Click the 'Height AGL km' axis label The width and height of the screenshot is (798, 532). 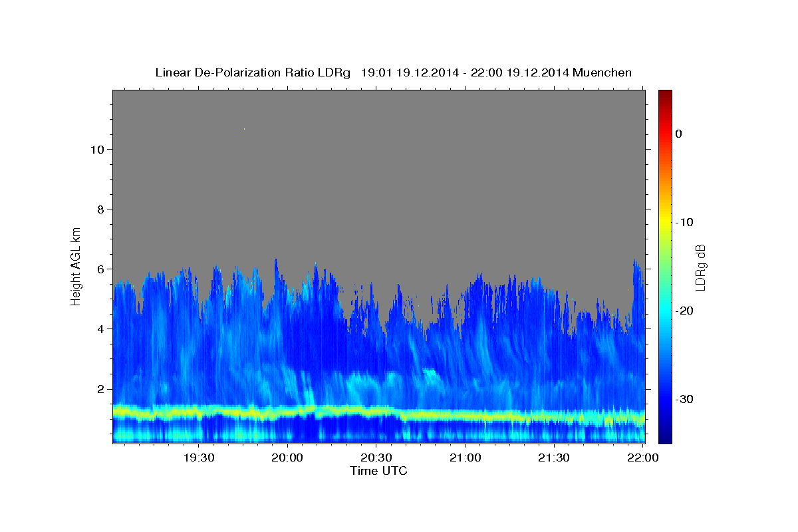[76, 265]
